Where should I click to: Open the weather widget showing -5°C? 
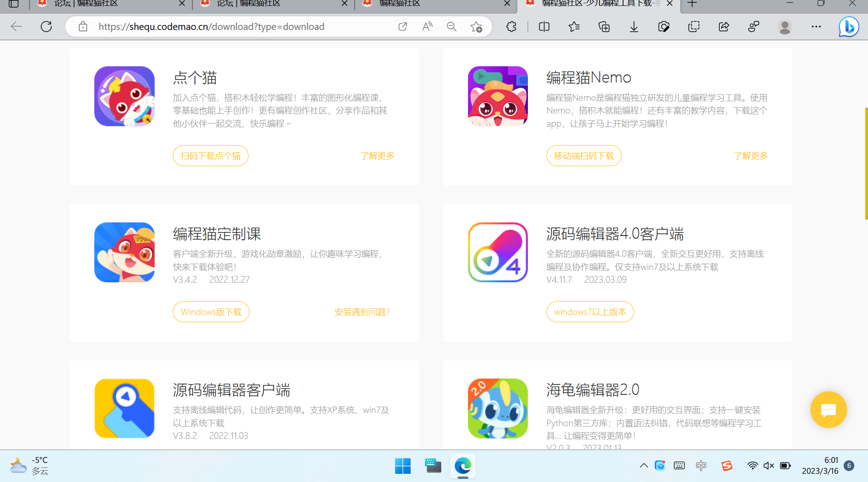(x=29, y=466)
